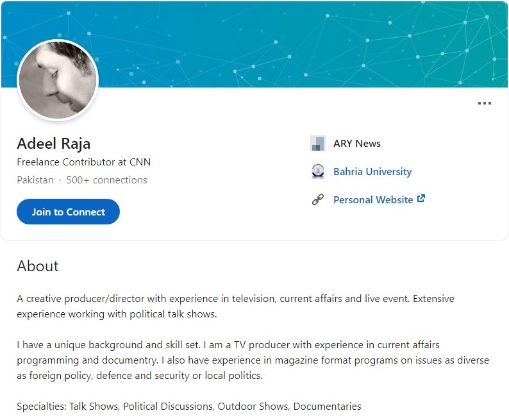Screen dimensions: 509x420
Task: Click the paragraph starting 'A creative producer/director'
Action: (235, 306)
